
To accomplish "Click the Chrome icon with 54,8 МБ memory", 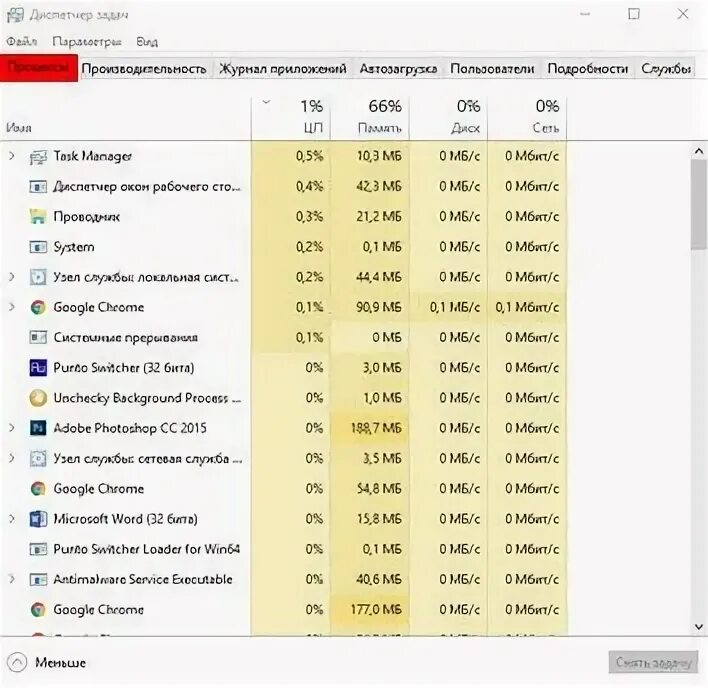I will point(38,489).
